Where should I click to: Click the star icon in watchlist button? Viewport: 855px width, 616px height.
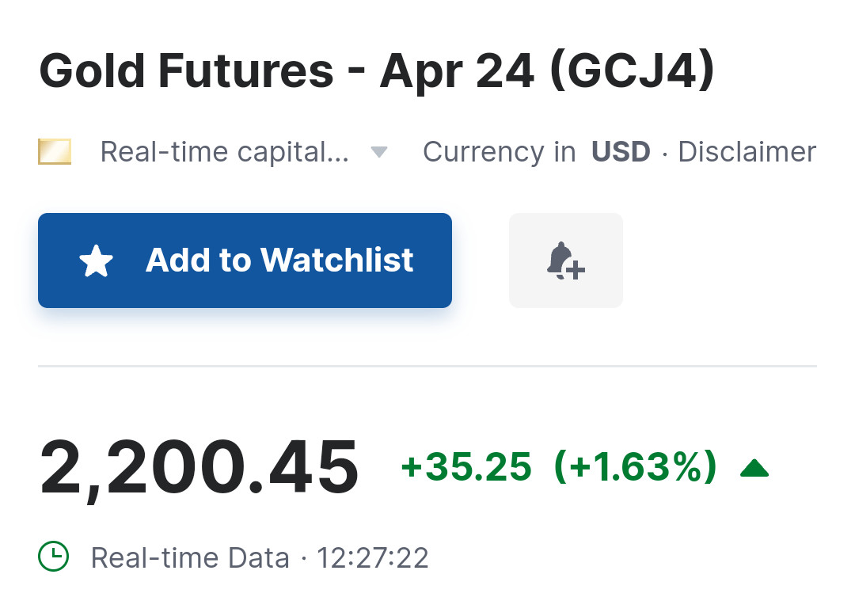[x=97, y=260]
